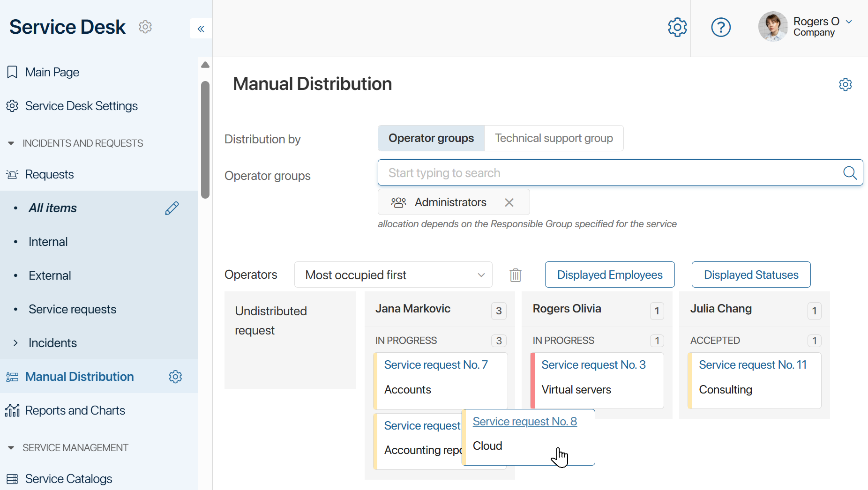This screenshot has width=868, height=490.
Task: Open Service request No. 7 link
Action: pos(436,365)
